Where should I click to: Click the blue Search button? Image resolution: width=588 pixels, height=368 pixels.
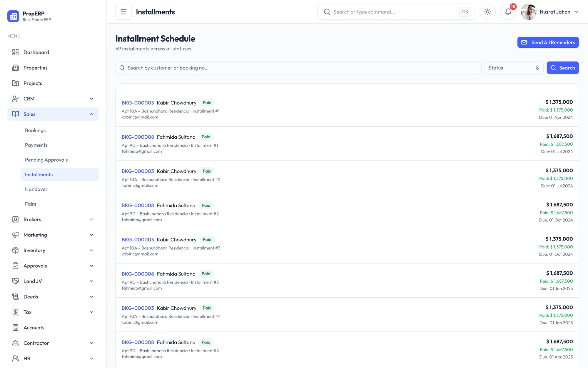[x=563, y=68]
